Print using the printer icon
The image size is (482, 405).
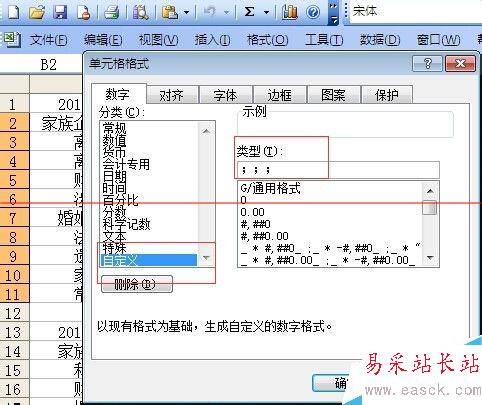[x=112, y=12]
